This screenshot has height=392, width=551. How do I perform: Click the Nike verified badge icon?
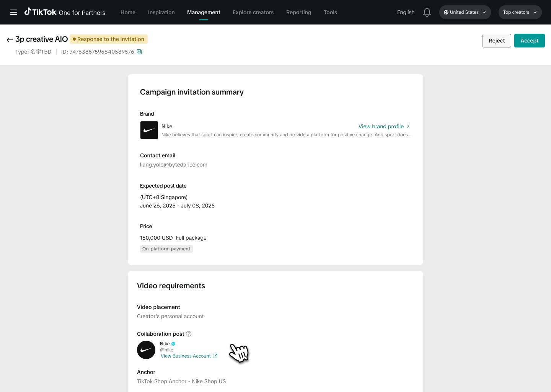tap(173, 344)
